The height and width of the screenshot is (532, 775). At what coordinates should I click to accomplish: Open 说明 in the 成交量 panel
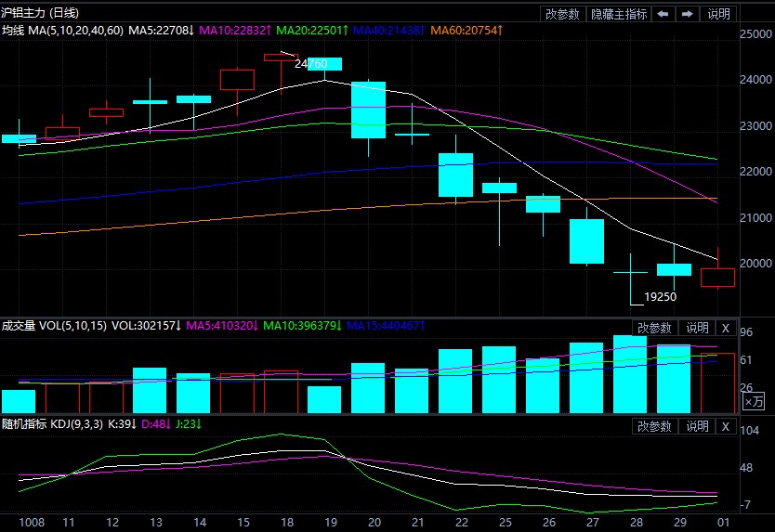coord(697,328)
